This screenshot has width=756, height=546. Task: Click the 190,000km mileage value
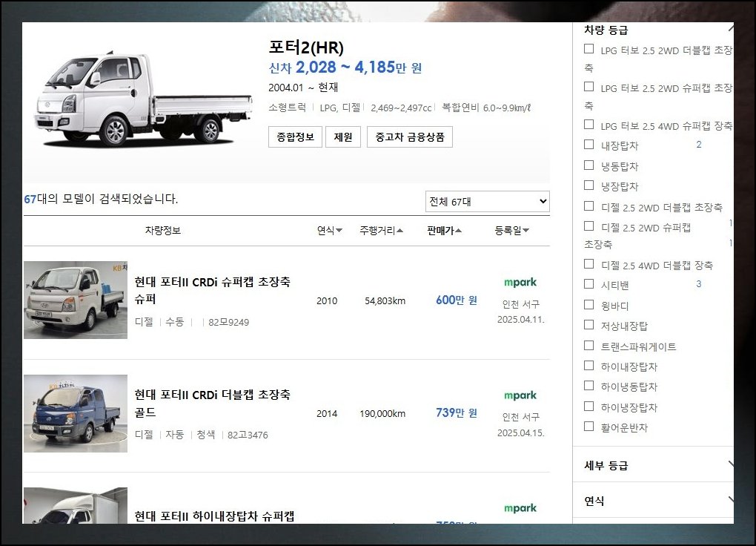(382, 414)
